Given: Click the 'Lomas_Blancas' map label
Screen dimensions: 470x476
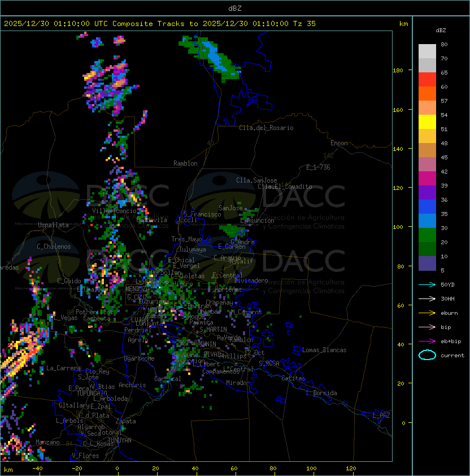Looking at the screenshot, I should coord(324,350).
